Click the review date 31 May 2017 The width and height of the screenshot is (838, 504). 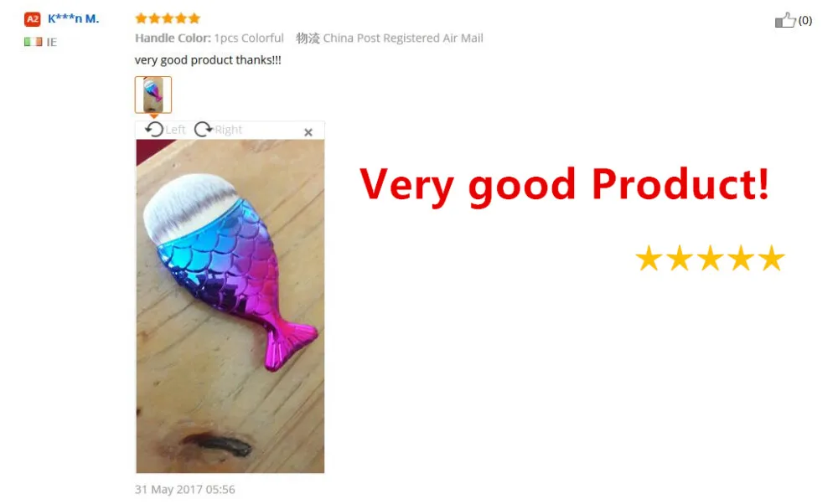[x=185, y=489]
